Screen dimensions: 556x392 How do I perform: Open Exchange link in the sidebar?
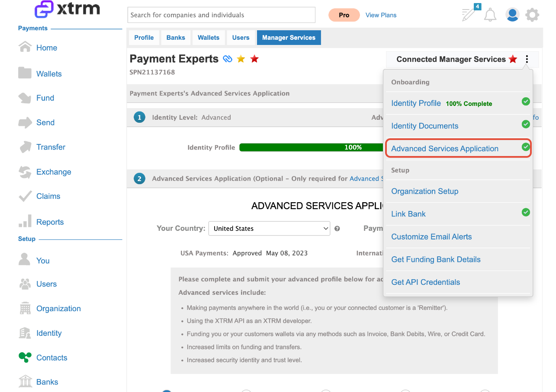[x=54, y=172]
